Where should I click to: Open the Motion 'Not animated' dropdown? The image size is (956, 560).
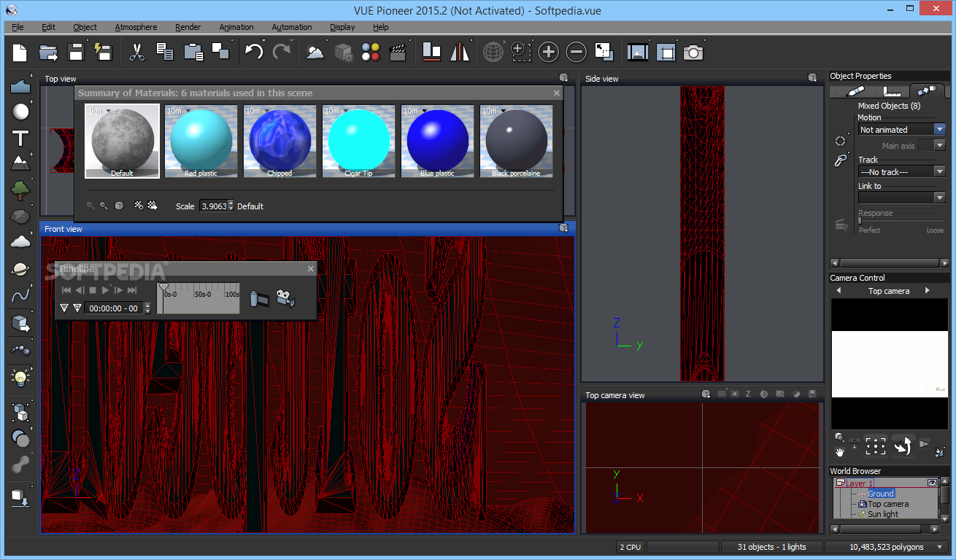902,129
